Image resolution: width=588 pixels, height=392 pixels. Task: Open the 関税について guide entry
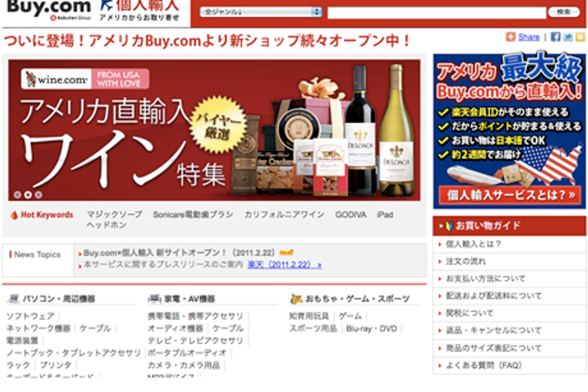[509, 313]
